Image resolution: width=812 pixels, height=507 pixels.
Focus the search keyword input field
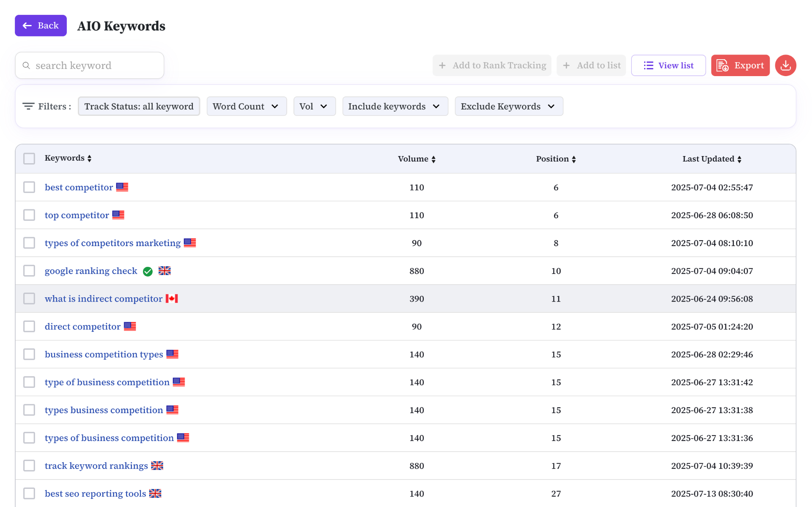90,66
